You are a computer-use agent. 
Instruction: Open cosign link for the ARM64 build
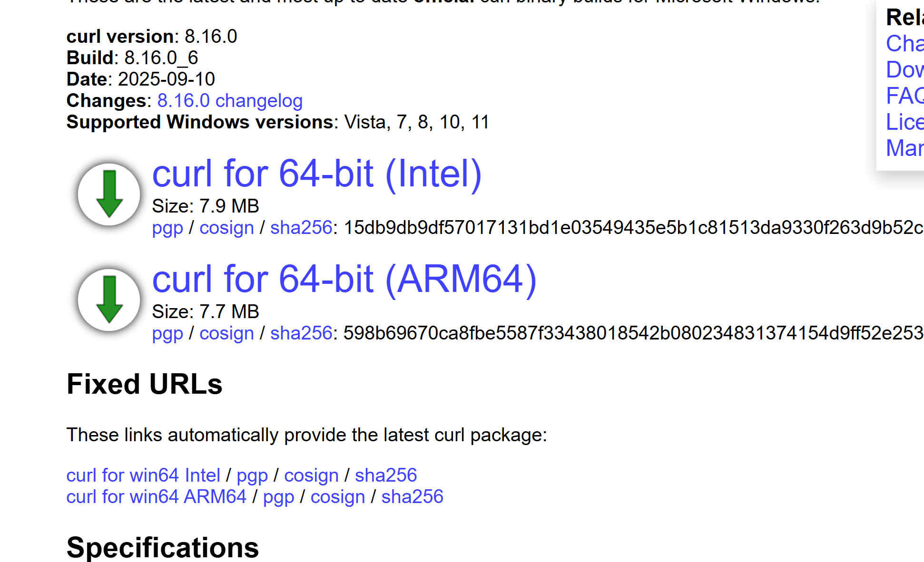226,333
